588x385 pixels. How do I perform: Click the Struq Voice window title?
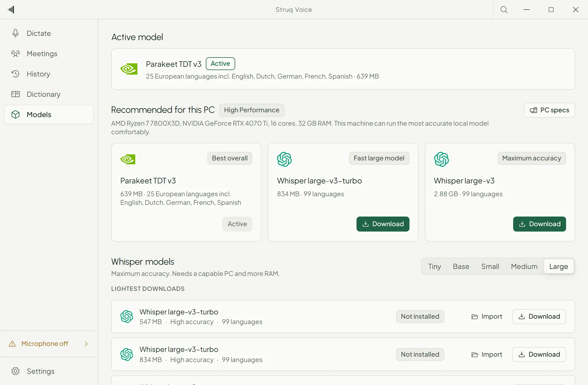294,9
